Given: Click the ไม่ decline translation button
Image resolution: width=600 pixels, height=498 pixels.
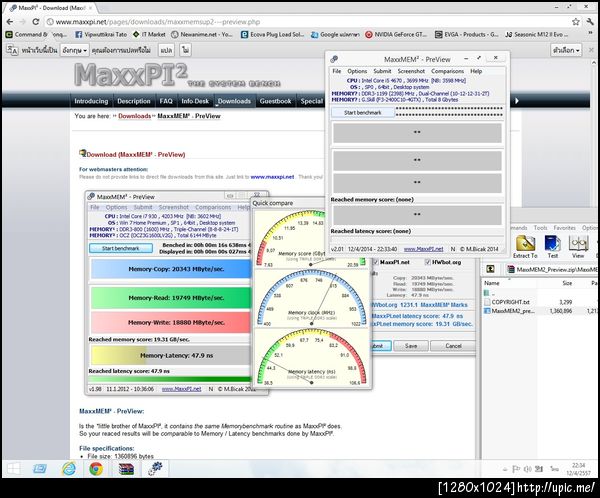Looking at the screenshot, I should [x=186, y=50].
